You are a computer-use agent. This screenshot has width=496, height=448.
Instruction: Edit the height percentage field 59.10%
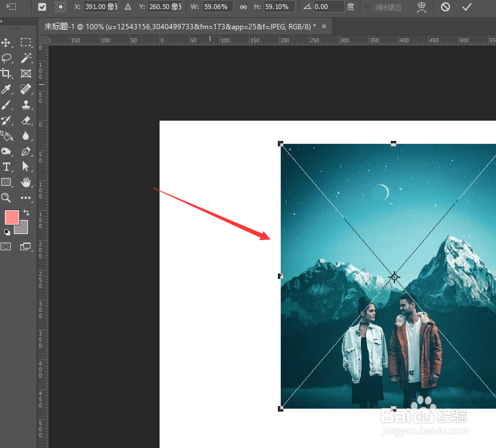point(278,7)
